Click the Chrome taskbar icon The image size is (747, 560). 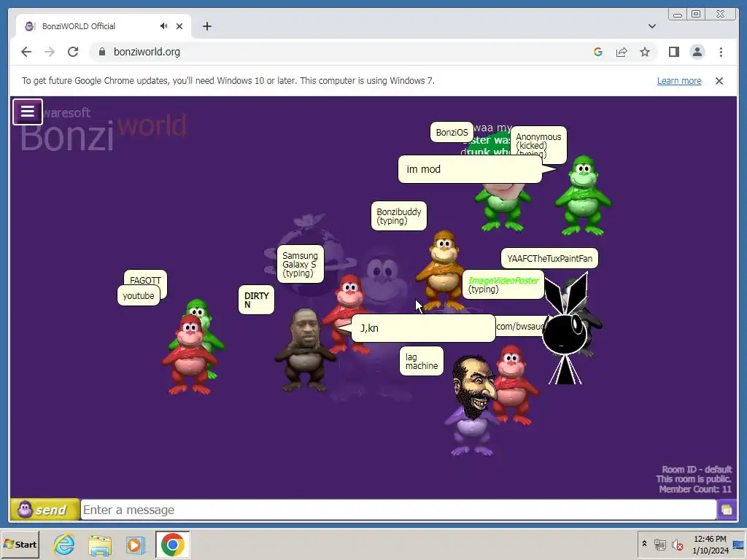172,544
